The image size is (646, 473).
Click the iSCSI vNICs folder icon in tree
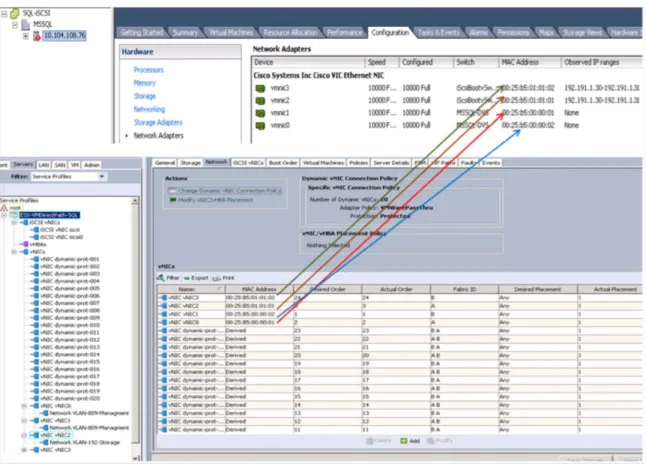[x=25, y=222]
